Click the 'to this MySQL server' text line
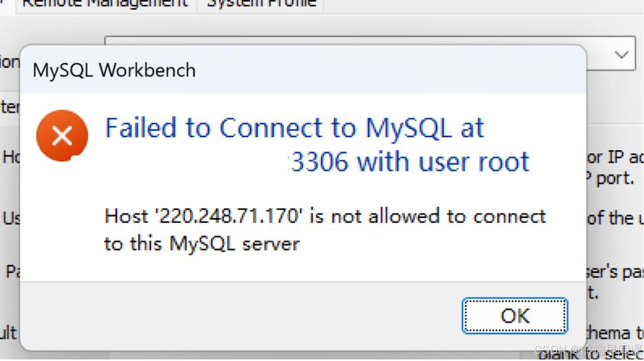The height and width of the screenshot is (361, 644). [x=202, y=243]
